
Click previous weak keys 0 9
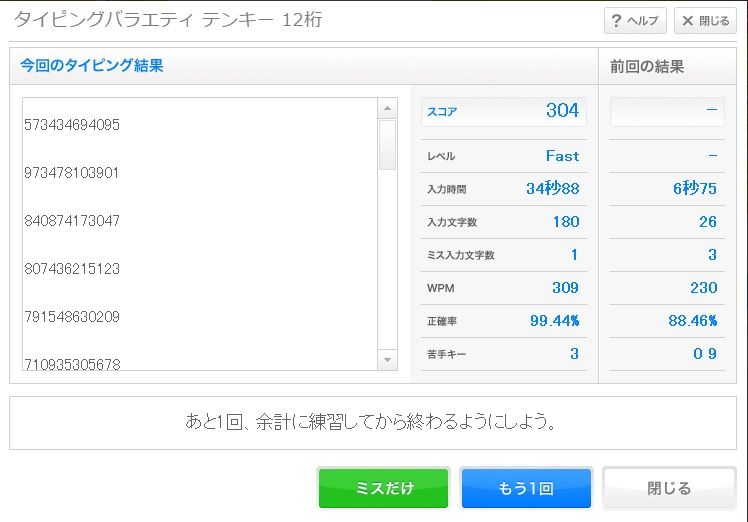coord(705,354)
